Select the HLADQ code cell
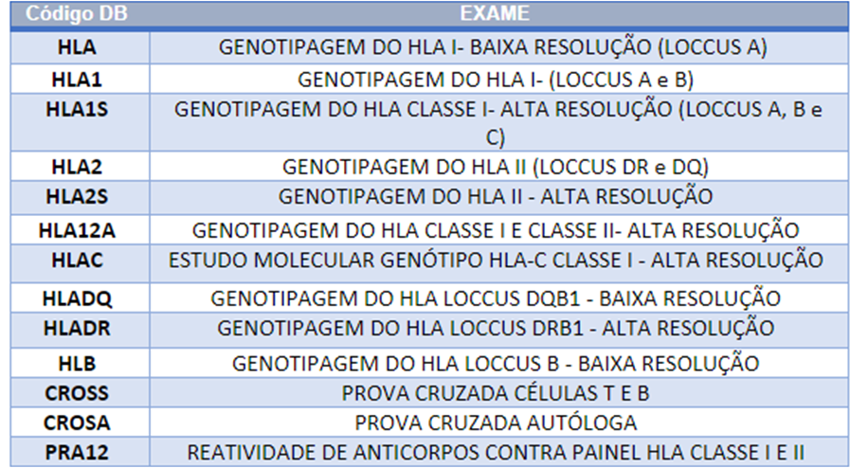Screen dimensions: 868x468 (x=77, y=299)
